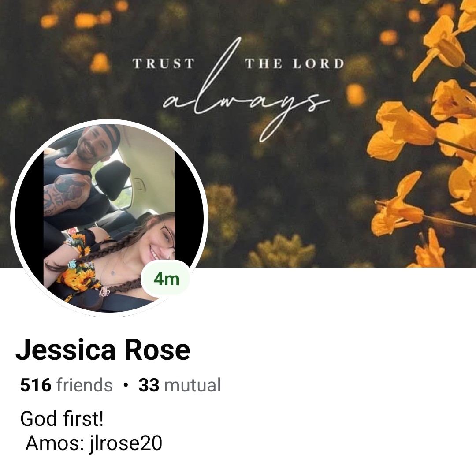Tap the green 4m active status badge

(x=166, y=279)
